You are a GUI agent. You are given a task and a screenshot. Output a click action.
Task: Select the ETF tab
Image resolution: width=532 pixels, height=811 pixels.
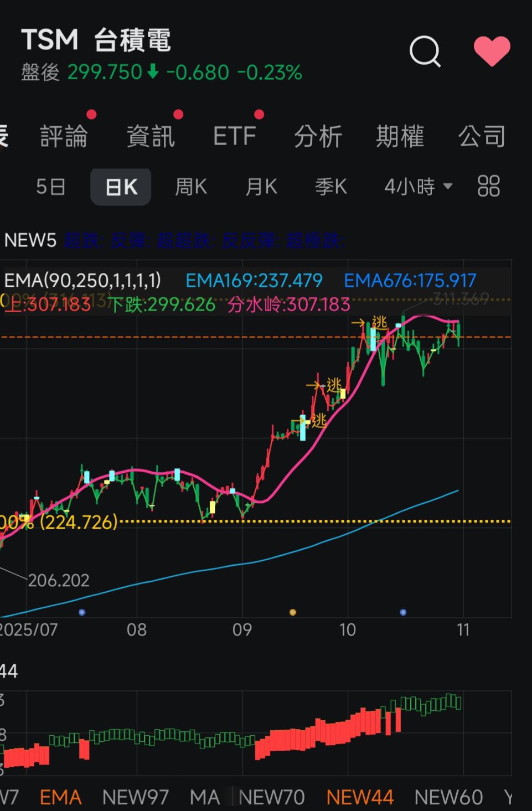235,136
